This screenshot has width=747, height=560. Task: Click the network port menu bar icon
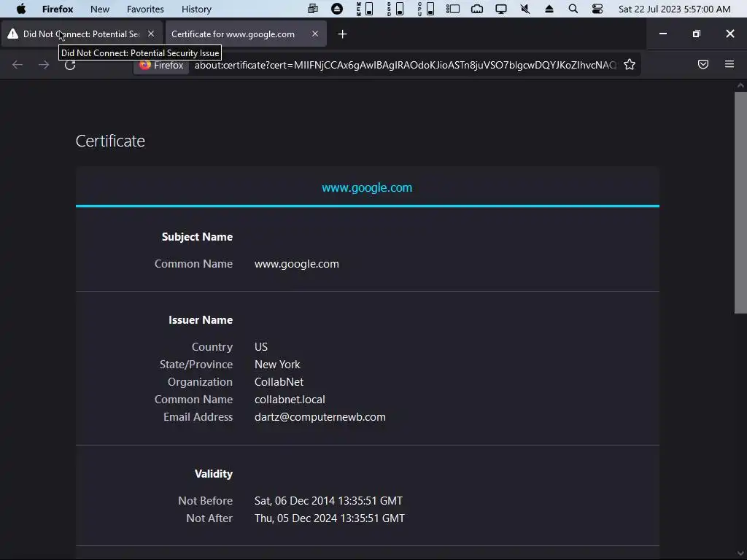tap(477, 9)
